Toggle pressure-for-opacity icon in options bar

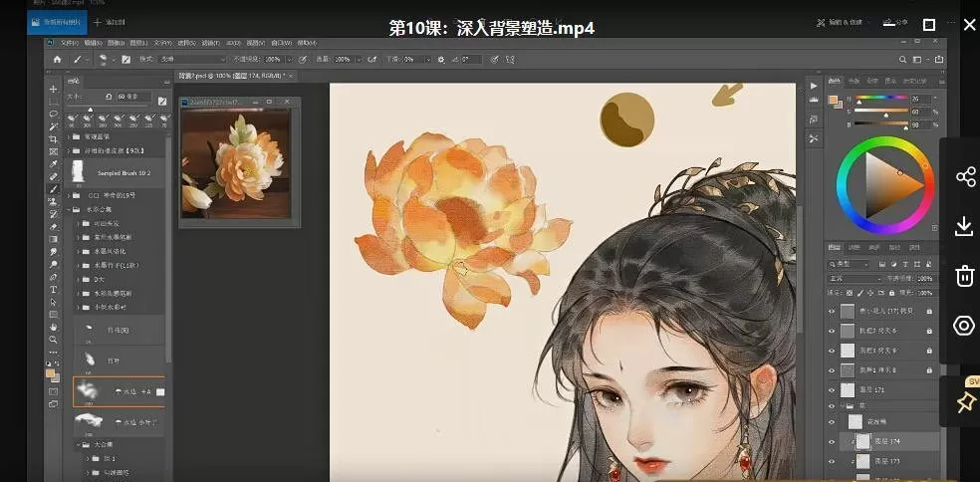(x=303, y=60)
